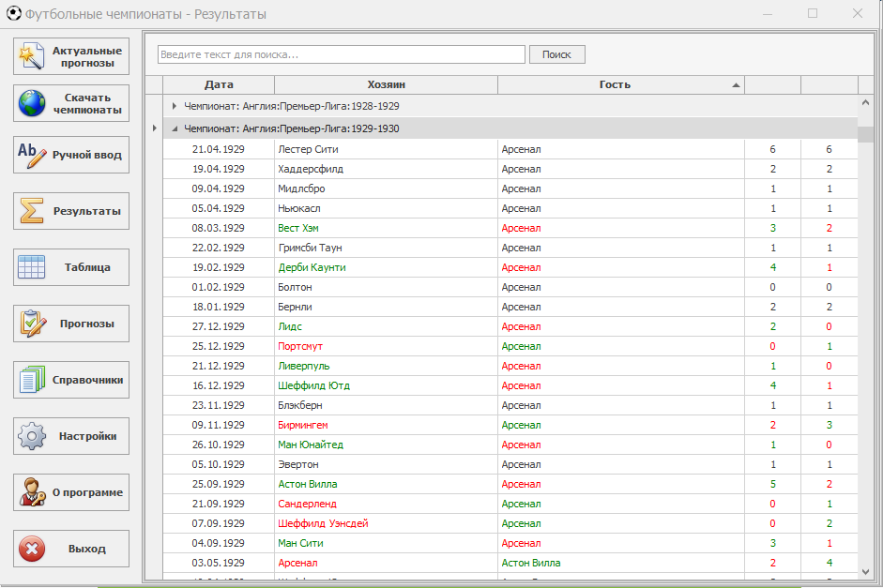Sort by Гость column header
The image size is (883, 588).
[621, 85]
